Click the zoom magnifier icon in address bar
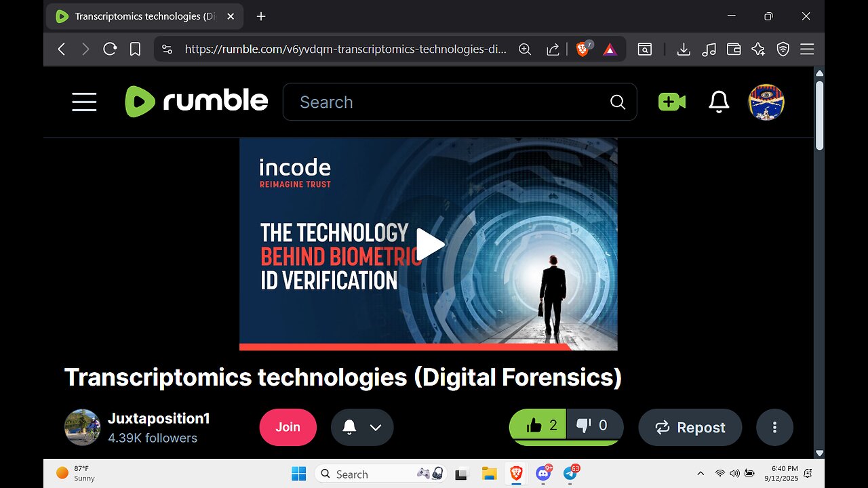 pyautogui.click(x=525, y=49)
